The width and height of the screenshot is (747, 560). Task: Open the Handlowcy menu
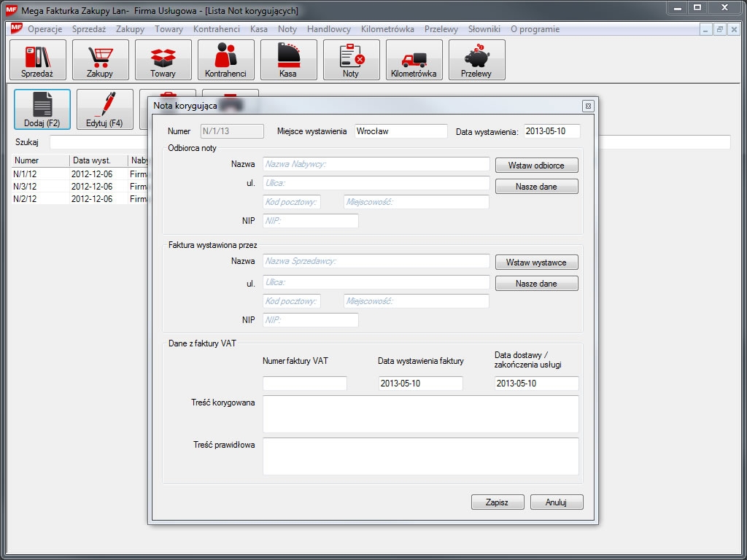pos(329,29)
